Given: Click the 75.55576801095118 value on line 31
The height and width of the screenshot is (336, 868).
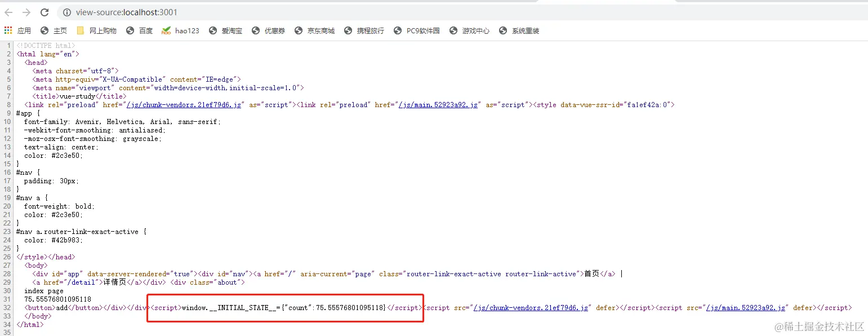Looking at the screenshot, I should click(58, 299).
